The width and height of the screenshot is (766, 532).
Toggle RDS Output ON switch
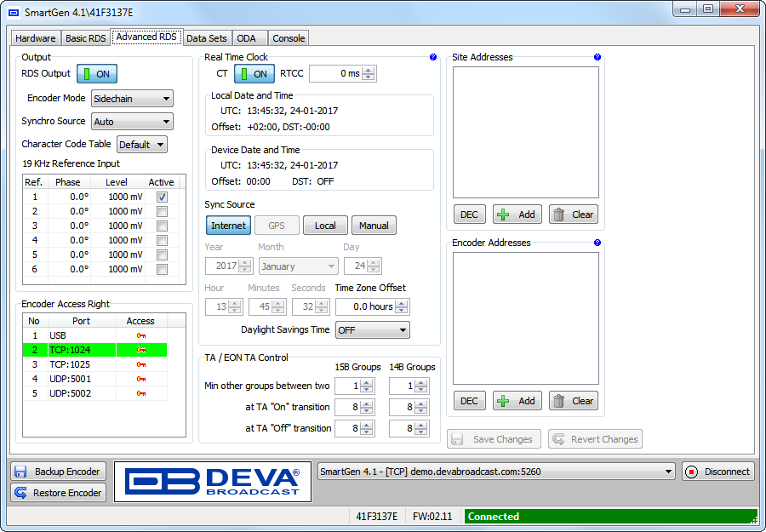[97, 74]
